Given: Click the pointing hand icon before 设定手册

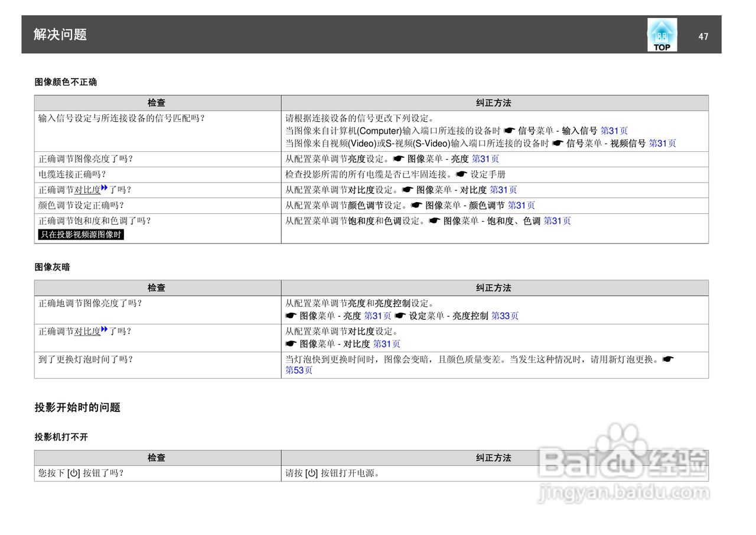Looking at the screenshot, I should click(x=461, y=174).
